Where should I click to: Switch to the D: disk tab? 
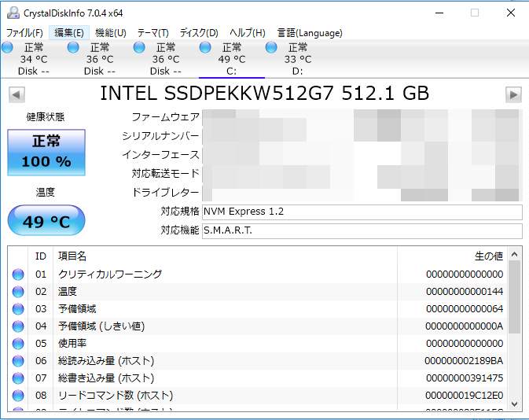point(298,60)
